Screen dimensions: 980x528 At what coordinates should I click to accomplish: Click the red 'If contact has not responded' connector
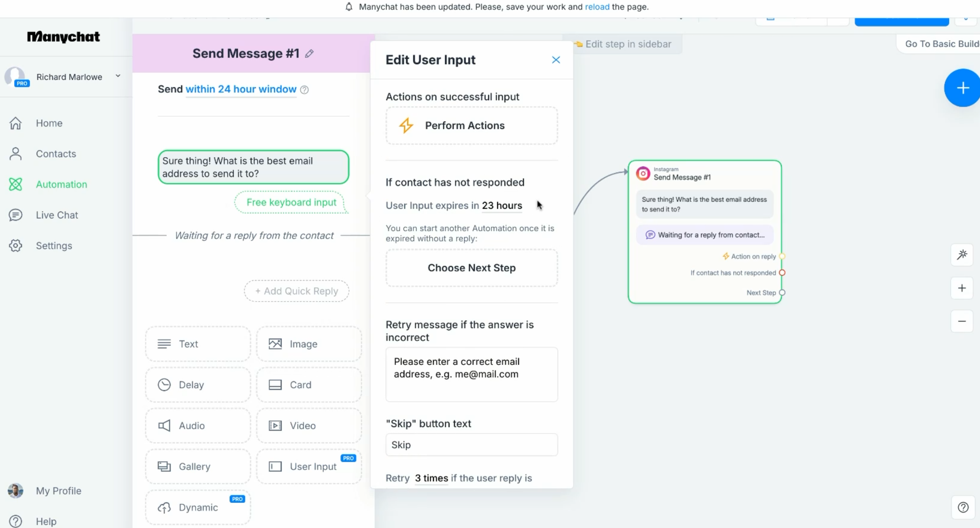tap(782, 273)
